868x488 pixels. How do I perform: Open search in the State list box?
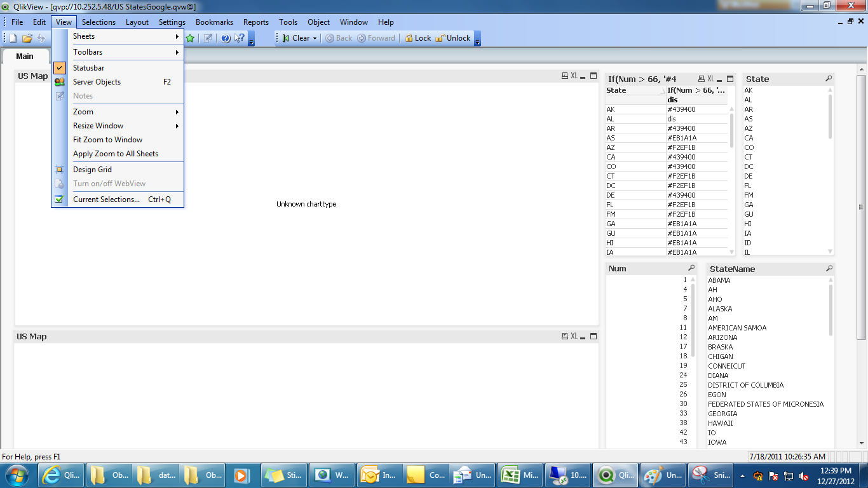pos(829,79)
